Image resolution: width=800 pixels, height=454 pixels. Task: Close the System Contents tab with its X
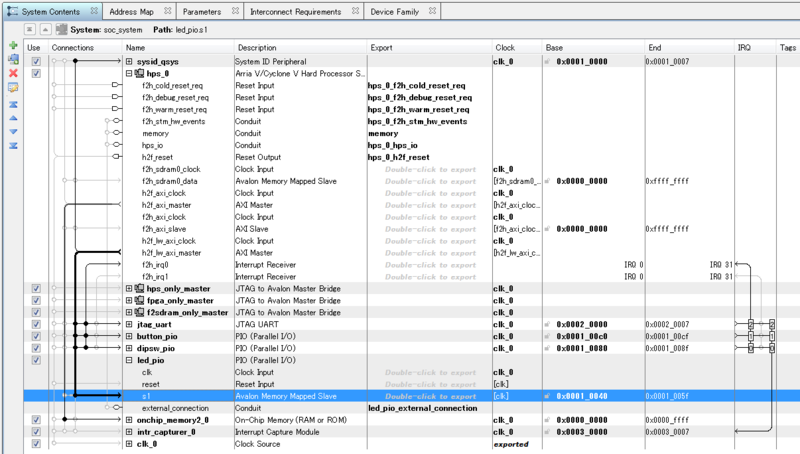click(94, 11)
